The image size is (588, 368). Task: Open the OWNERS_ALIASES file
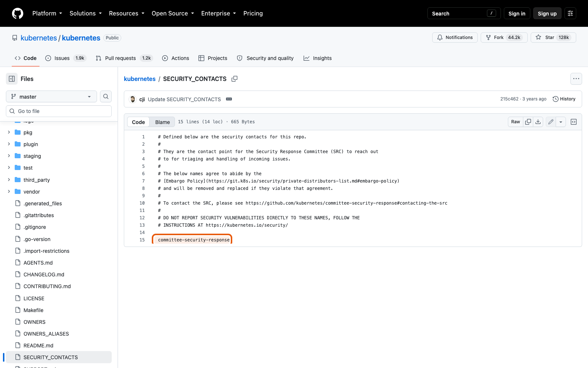(46, 334)
